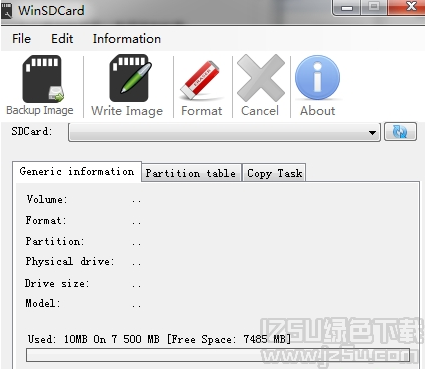Image resolution: width=425 pixels, height=369 pixels.
Task: Click the Backup Image SD card icon
Action: pos(42,79)
